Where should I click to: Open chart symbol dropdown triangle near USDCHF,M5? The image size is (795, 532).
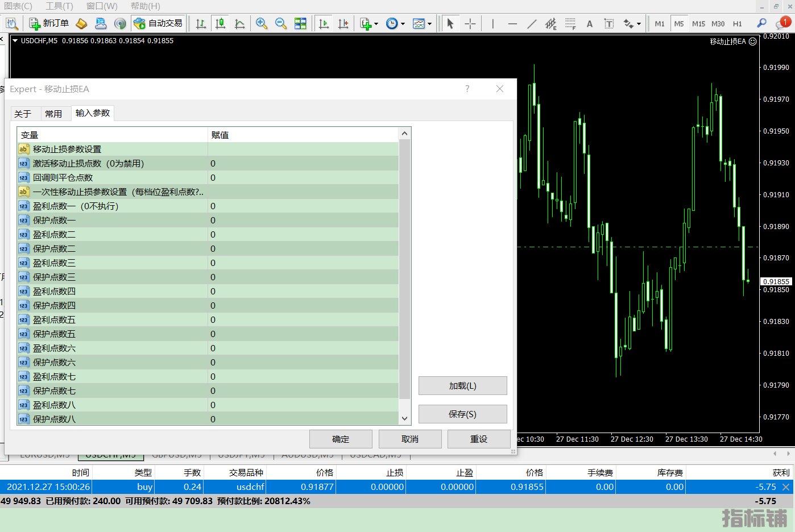tap(15, 41)
